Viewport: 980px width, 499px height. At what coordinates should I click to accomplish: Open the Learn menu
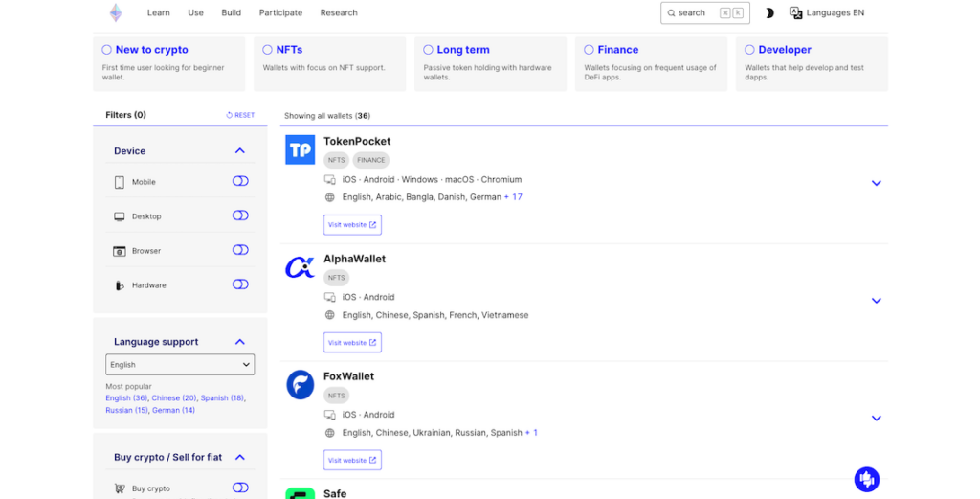(159, 12)
